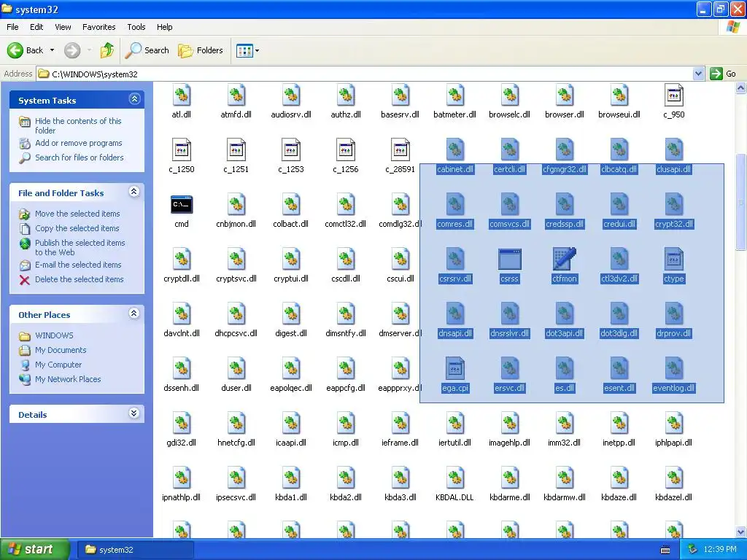Viewport: 747px width, 560px height.
Task: Open My Computer in Other Places
Action: pyautogui.click(x=58, y=365)
